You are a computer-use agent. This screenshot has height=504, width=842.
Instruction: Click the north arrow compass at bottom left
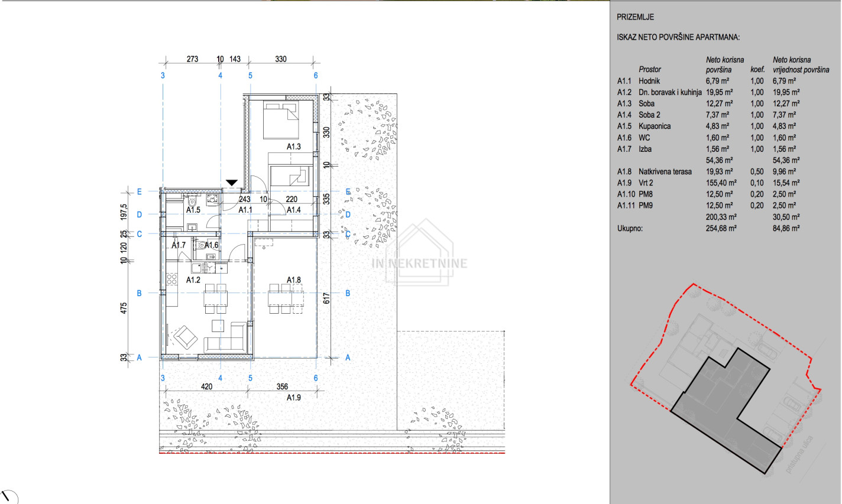pos(9,497)
